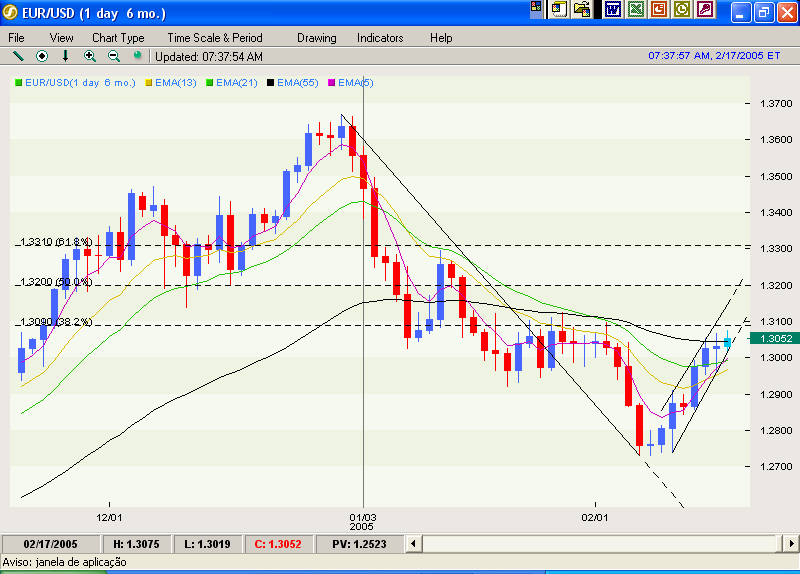Click the '1.3310 (61.8%)' Fibonacci level label
This screenshot has width=800, height=574.
point(56,241)
